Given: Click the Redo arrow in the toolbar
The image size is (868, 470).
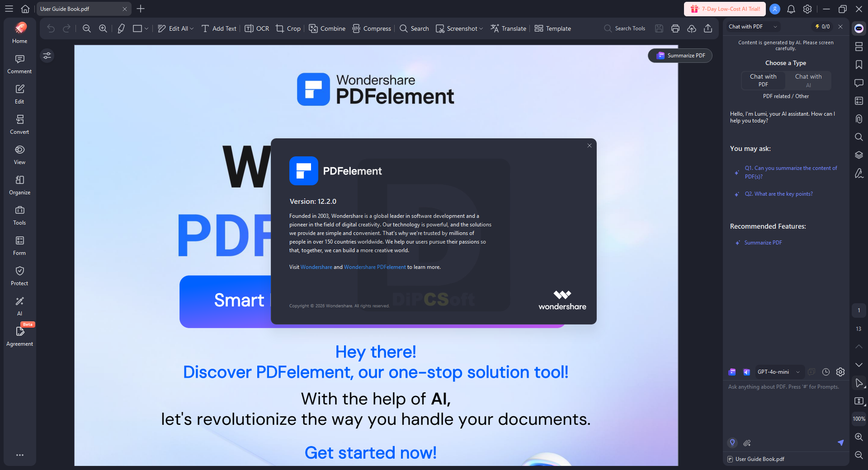Looking at the screenshot, I should point(66,28).
